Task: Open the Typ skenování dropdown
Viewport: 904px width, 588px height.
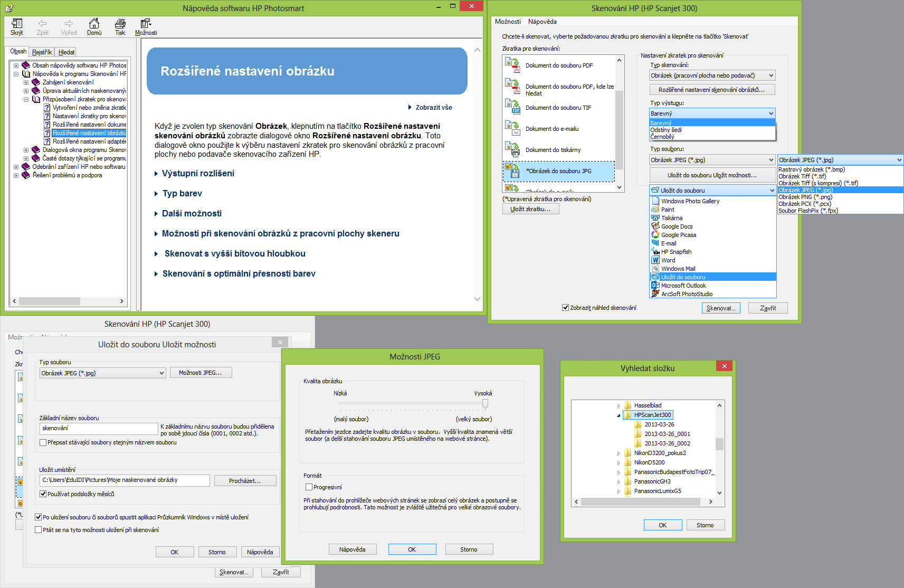Action: [x=712, y=75]
